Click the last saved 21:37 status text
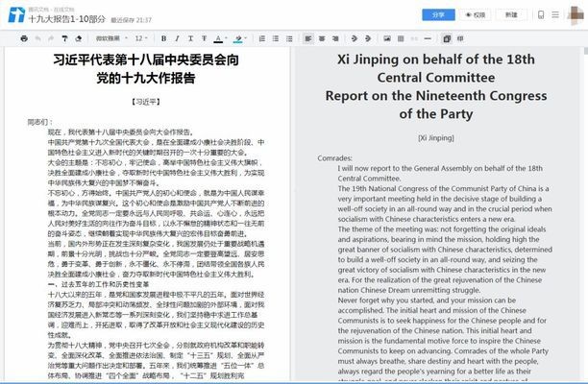 [x=132, y=20]
